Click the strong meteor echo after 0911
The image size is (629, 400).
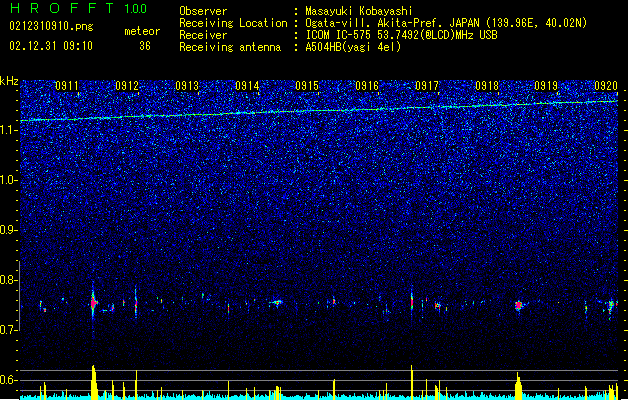point(93,302)
